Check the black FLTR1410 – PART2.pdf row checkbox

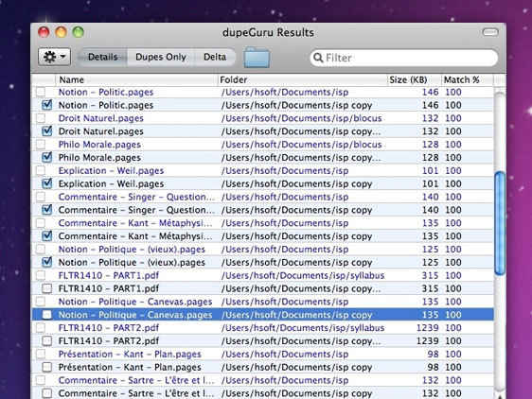pyautogui.click(x=46, y=340)
